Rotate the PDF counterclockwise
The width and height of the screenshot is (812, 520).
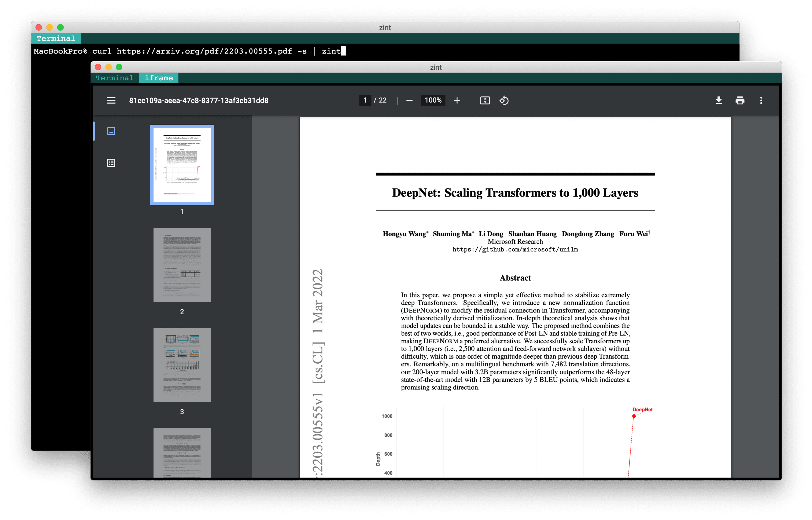(504, 101)
